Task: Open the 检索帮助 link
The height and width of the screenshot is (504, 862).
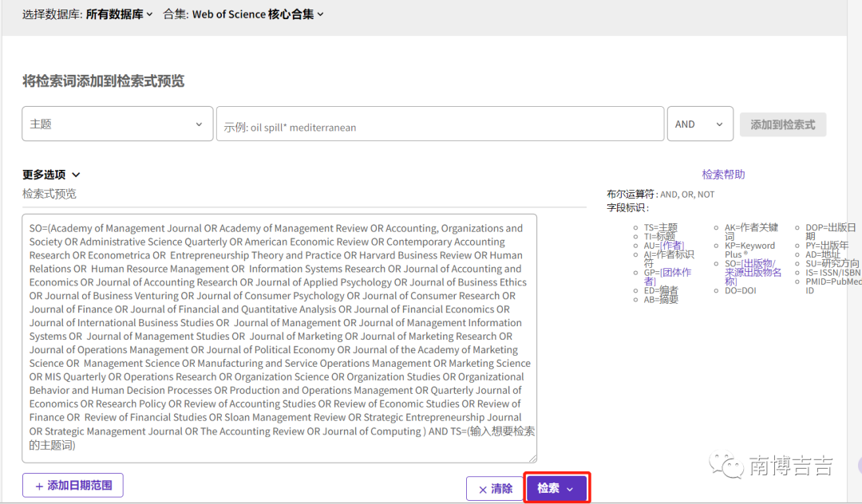Action: [723, 175]
